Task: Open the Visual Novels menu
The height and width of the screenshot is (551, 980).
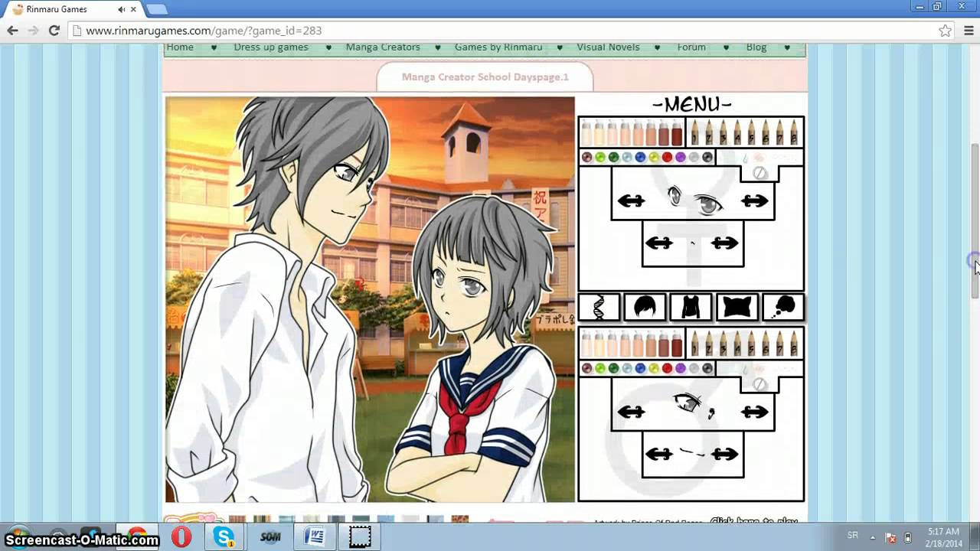Action: coord(608,47)
